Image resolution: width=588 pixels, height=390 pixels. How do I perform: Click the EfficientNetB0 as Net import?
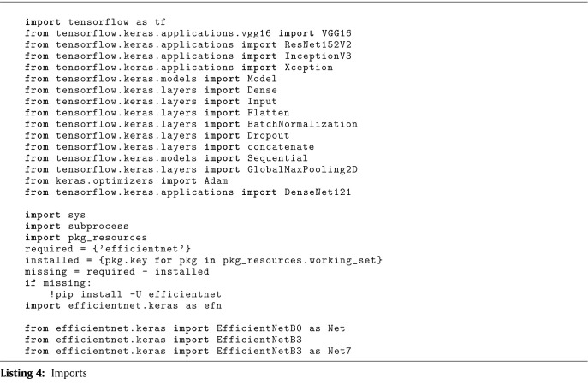(x=185, y=328)
